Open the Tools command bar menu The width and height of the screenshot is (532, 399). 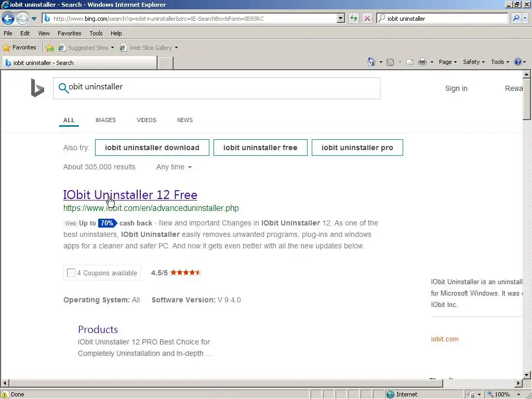[500, 62]
